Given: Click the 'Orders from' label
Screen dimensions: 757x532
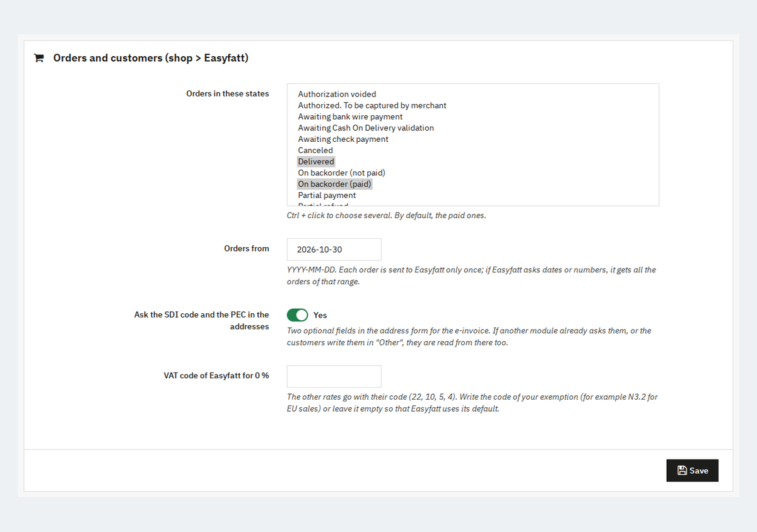Looking at the screenshot, I should tap(247, 248).
